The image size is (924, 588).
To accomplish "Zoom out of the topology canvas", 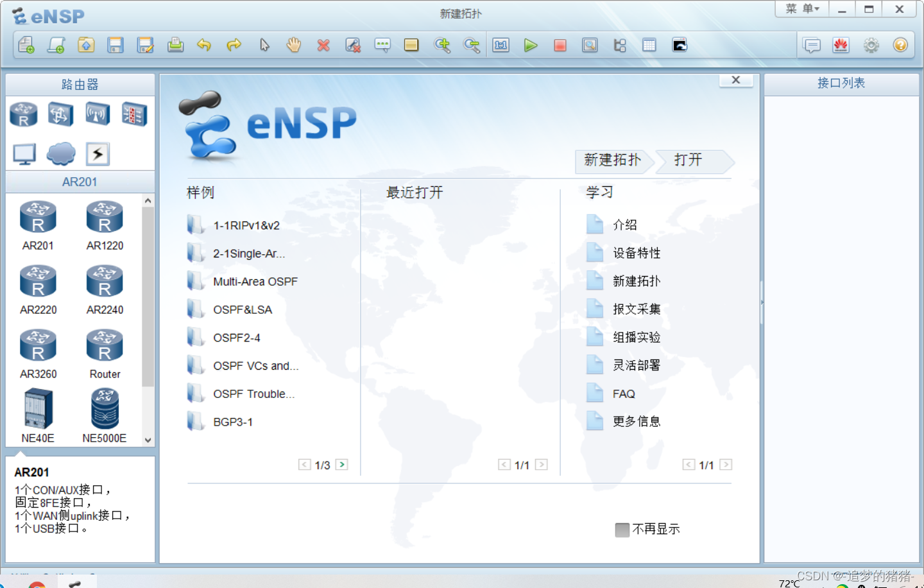I will pyautogui.click(x=472, y=45).
